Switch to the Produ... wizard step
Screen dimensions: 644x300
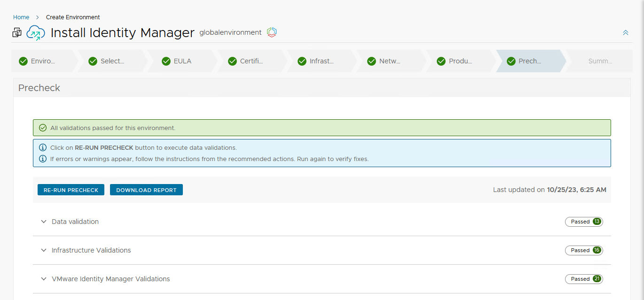(460, 61)
